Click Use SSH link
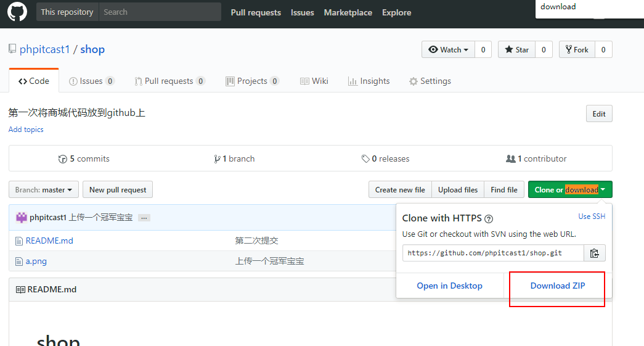 592,216
